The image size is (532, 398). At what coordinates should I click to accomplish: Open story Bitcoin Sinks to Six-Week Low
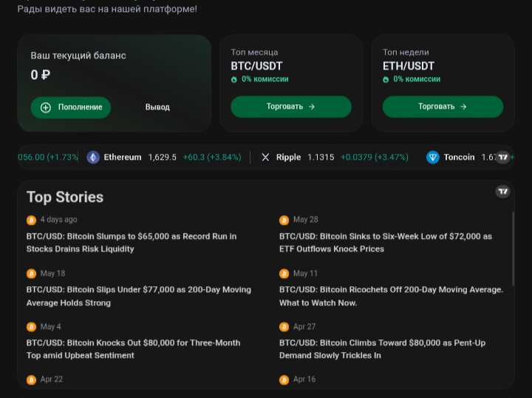pos(386,243)
